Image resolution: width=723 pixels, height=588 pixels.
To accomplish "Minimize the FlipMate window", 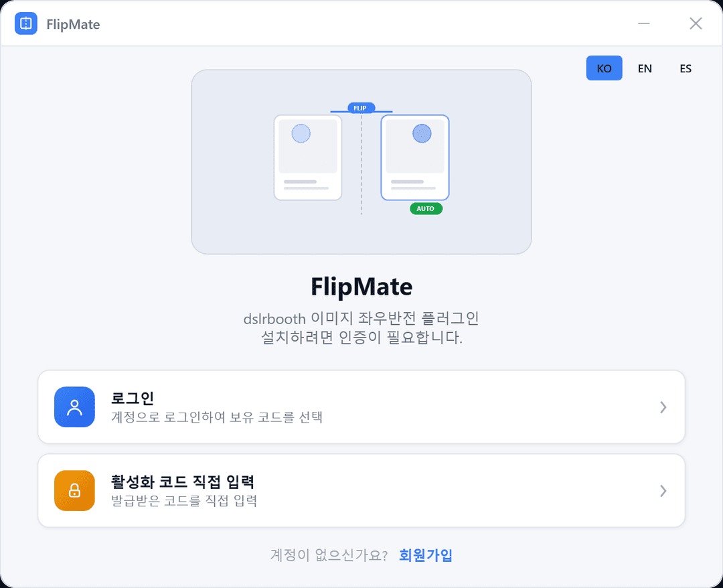I will [x=643, y=23].
